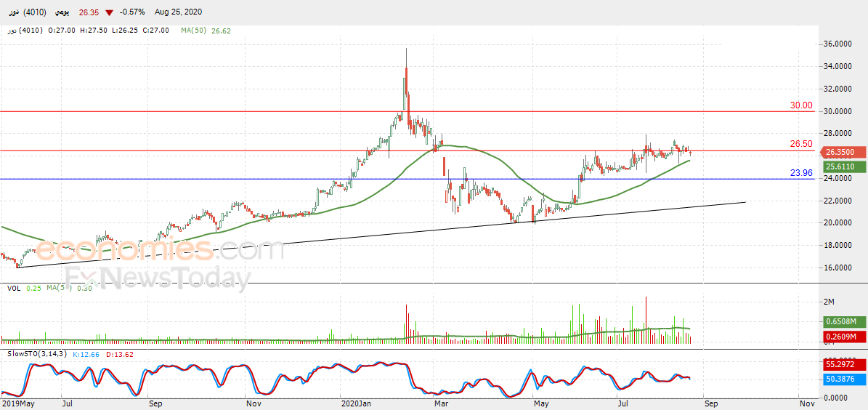Click the 32.0000 price axis label
The image size is (868, 410).
click(x=839, y=89)
